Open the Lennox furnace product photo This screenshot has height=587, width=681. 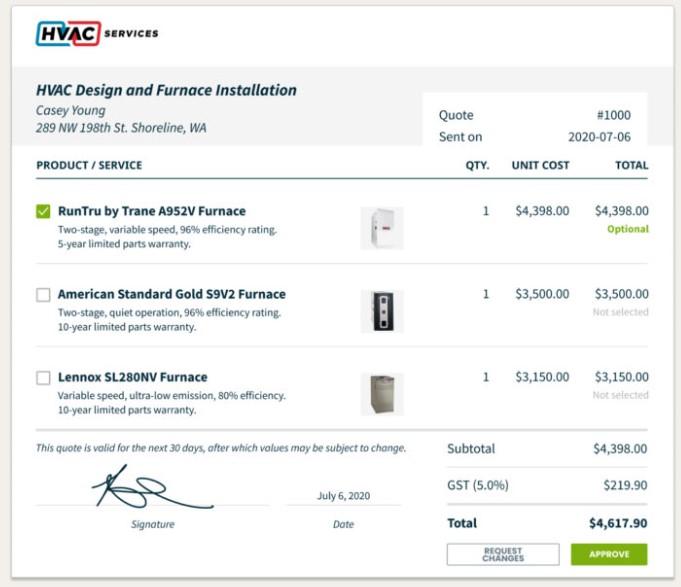click(382, 393)
